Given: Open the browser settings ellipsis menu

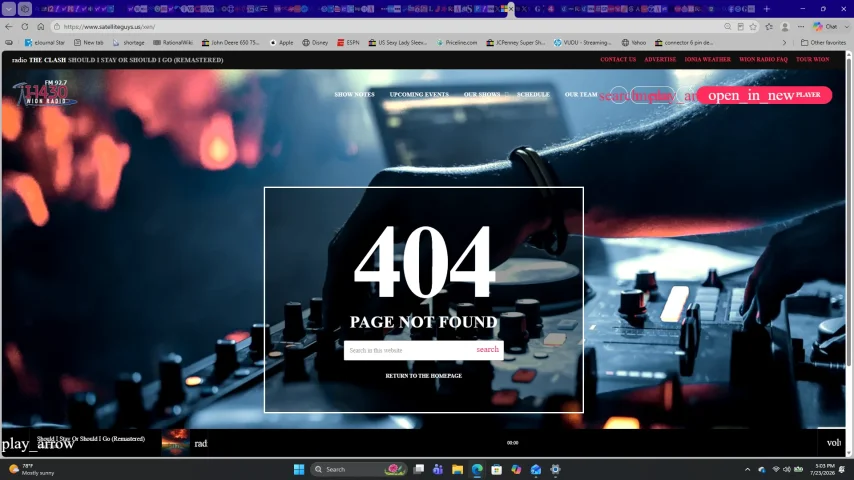Looking at the screenshot, I should pyautogui.click(x=801, y=26).
